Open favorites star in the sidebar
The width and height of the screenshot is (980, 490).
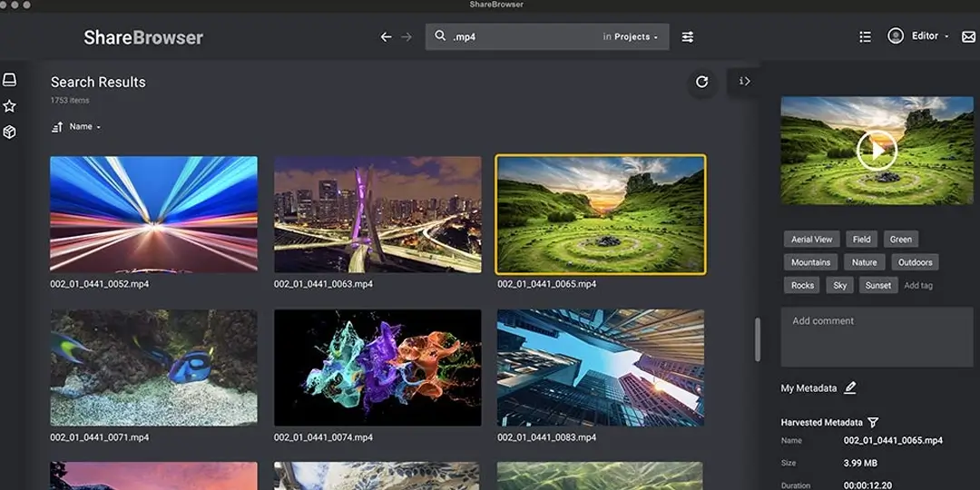click(9, 106)
